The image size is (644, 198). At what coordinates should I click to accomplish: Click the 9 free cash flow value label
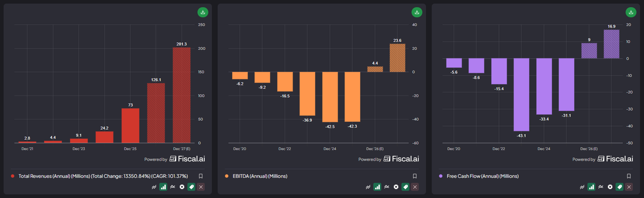pos(589,39)
